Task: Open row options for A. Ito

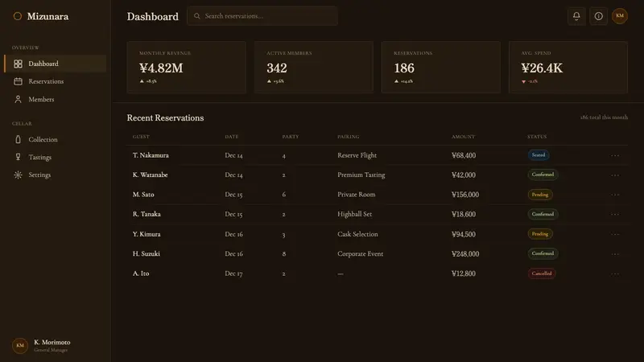Action: click(x=615, y=274)
